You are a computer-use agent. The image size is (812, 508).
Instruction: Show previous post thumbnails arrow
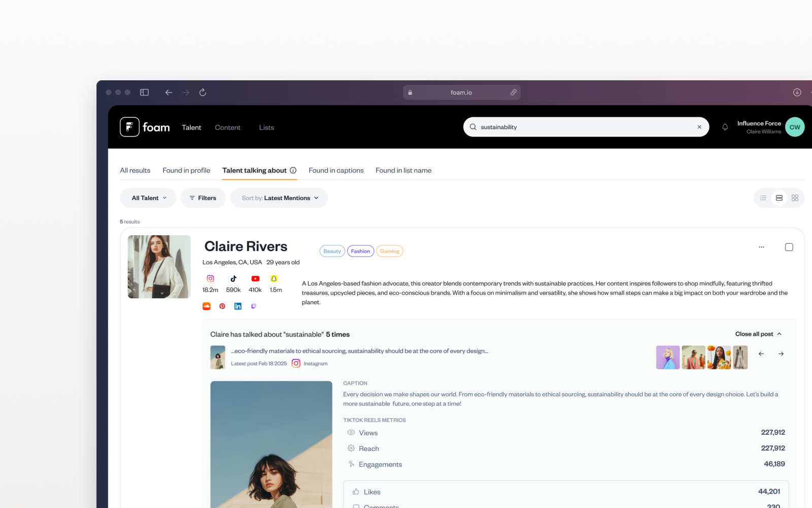coord(761,354)
